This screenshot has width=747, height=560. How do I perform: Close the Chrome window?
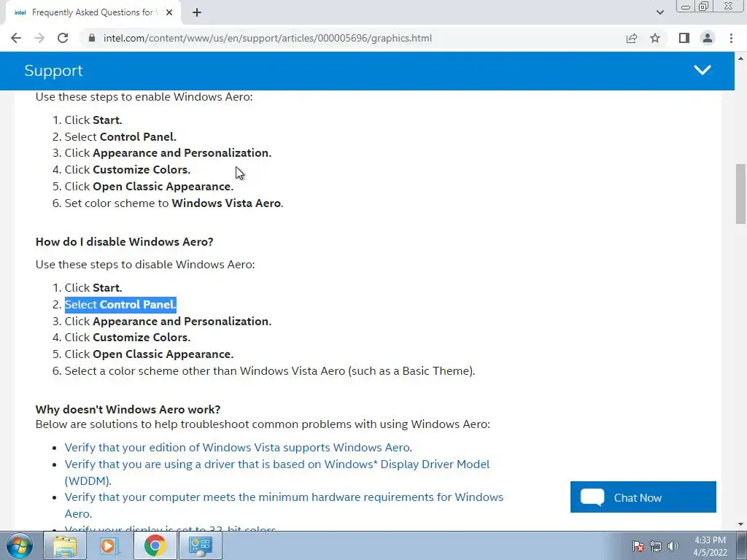[729, 7]
